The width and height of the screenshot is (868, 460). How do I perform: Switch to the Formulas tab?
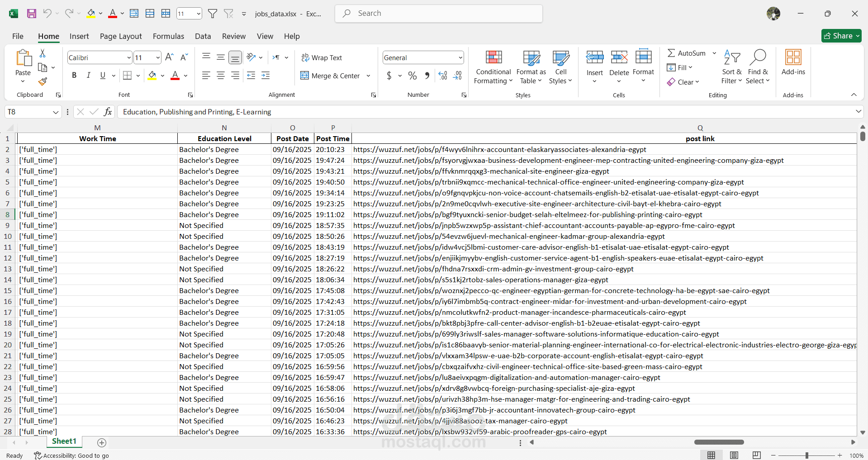coord(168,36)
